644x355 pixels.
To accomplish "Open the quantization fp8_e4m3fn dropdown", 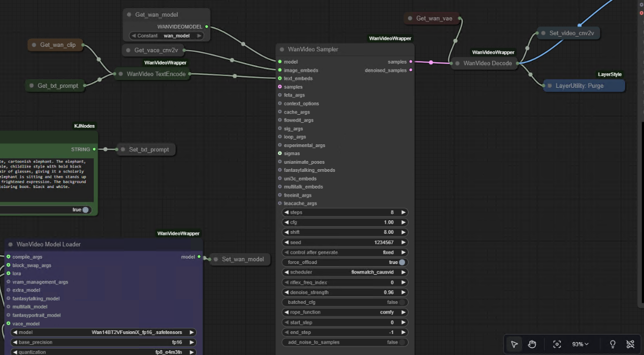I will (103, 352).
